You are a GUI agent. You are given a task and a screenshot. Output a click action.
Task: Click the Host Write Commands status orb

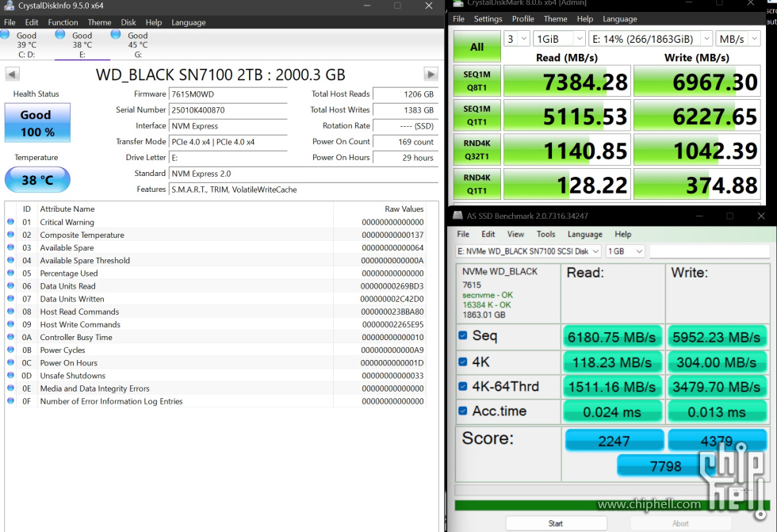[10, 324]
